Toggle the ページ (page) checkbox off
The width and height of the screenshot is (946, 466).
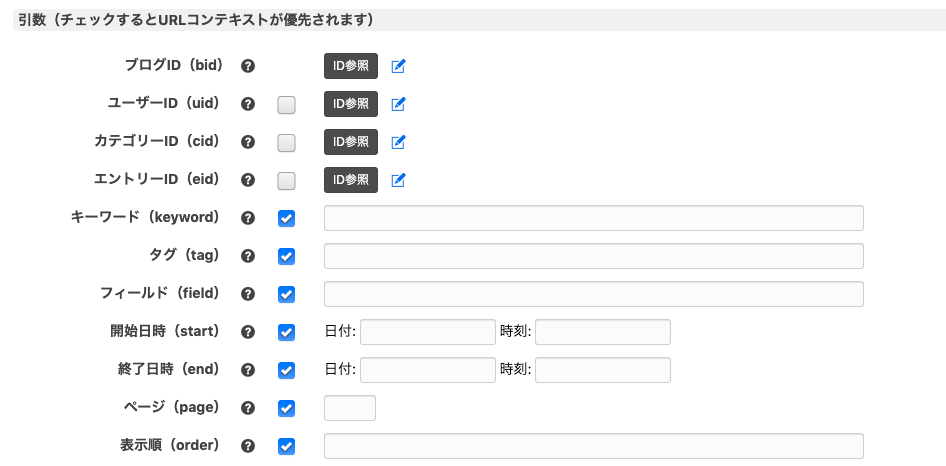pos(287,409)
